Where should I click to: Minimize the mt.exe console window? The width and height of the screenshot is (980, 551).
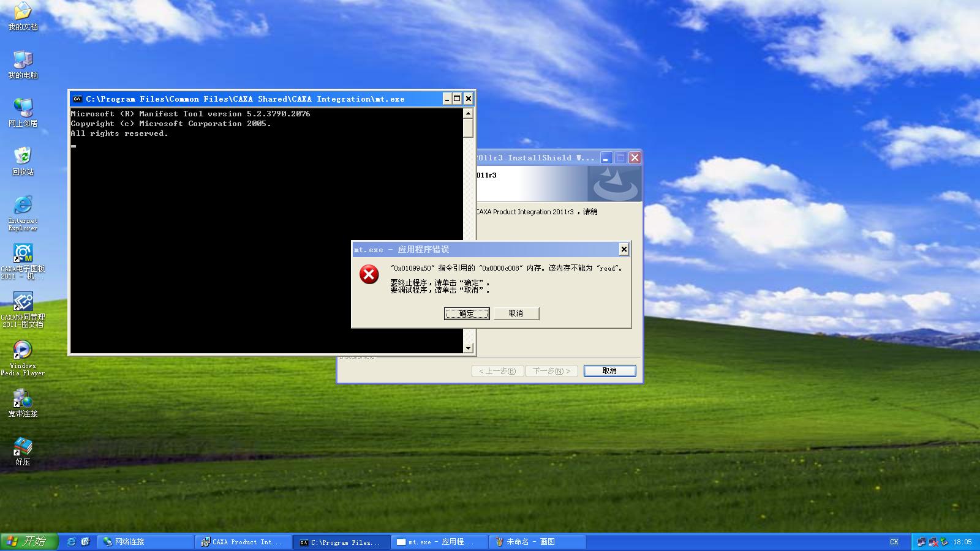pyautogui.click(x=447, y=99)
